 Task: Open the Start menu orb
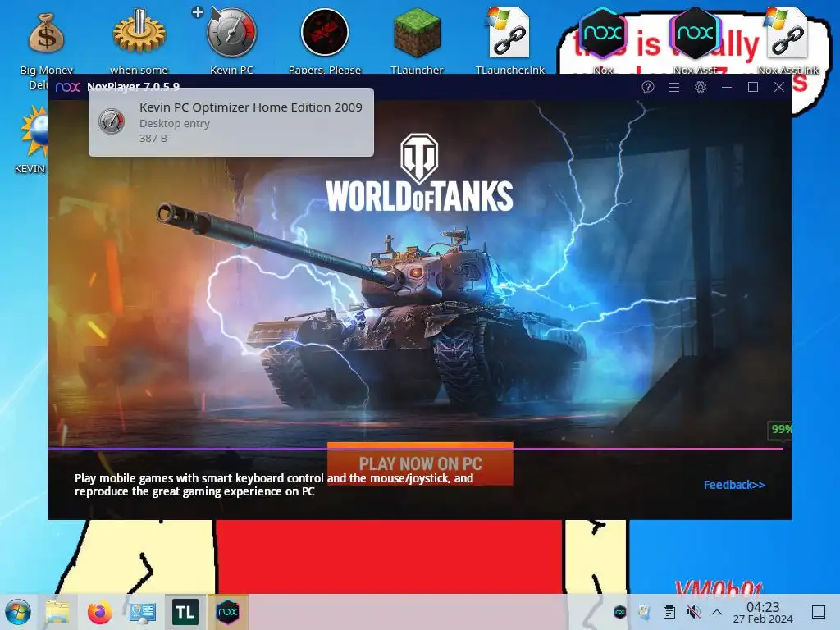click(18, 612)
